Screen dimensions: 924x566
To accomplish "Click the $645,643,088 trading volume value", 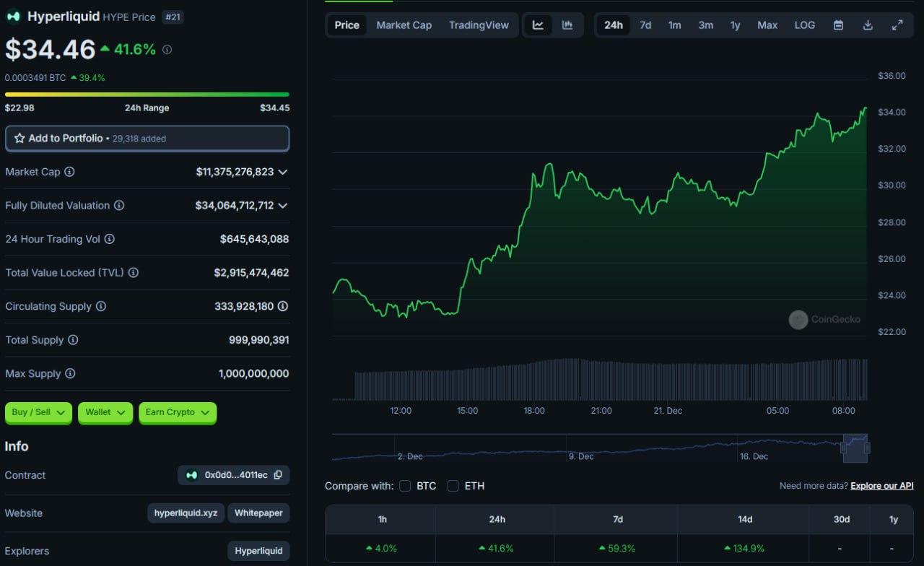I will [x=254, y=239].
